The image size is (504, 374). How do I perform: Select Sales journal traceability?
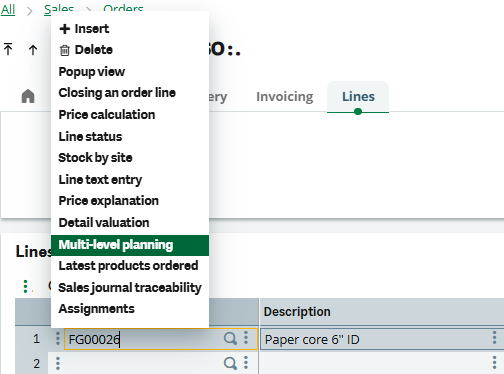(130, 287)
